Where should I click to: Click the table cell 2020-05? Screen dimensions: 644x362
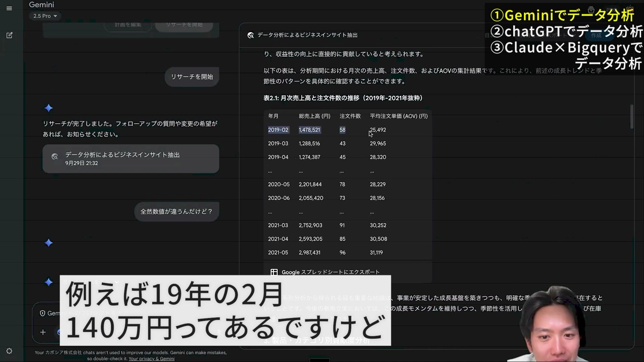[278, 184]
